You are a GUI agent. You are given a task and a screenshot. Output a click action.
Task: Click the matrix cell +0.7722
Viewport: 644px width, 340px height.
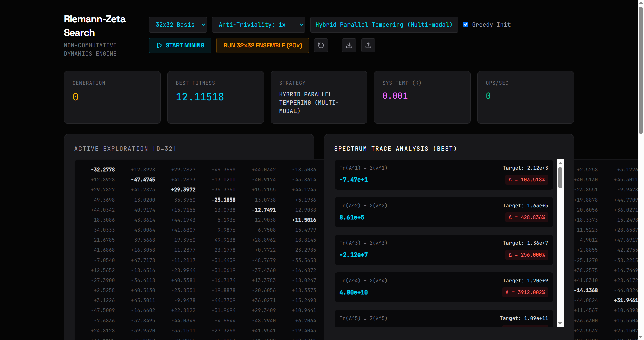click(265, 250)
